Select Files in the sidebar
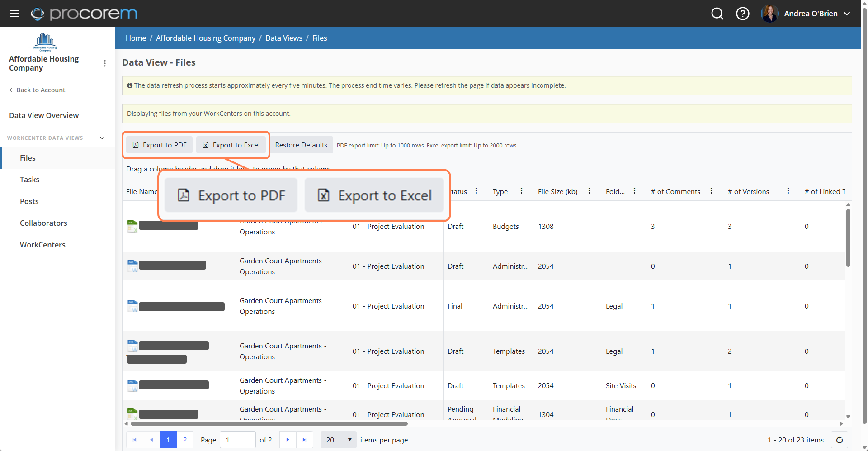Screen dimensions: 868x451 click(58, 158)
